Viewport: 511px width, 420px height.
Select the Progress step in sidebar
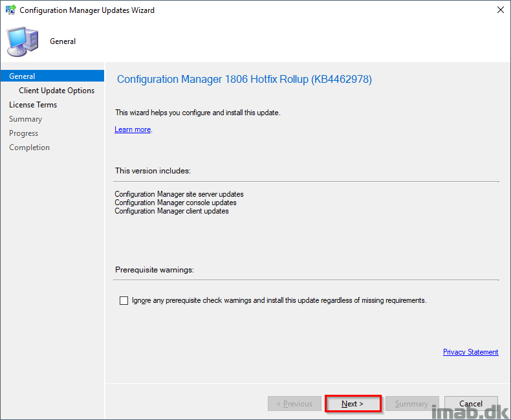pyautogui.click(x=23, y=133)
